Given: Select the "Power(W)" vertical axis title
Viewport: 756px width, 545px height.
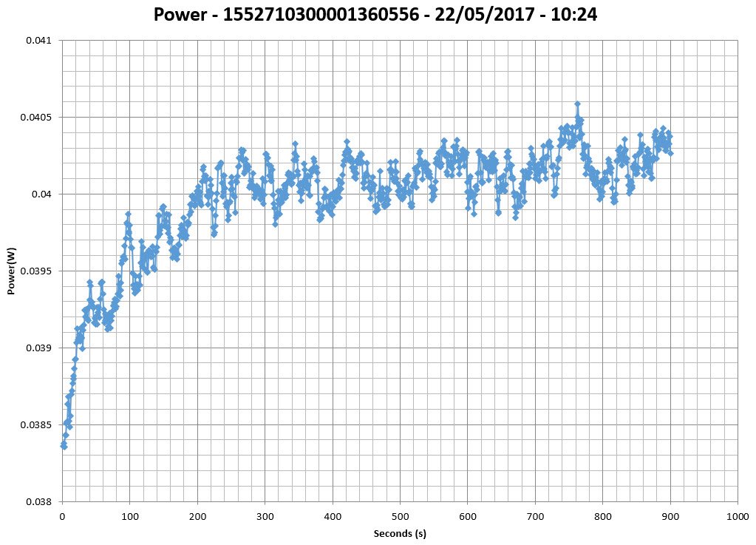Looking at the screenshot, I should click(11, 271).
